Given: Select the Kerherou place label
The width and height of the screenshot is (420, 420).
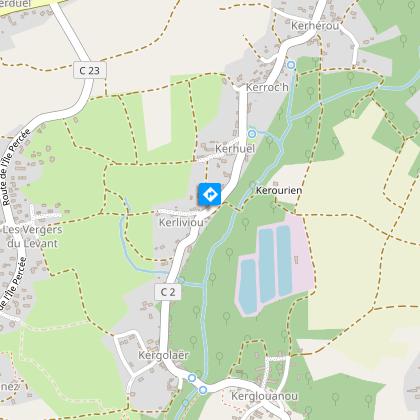Looking at the screenshot, I should 315,26.
